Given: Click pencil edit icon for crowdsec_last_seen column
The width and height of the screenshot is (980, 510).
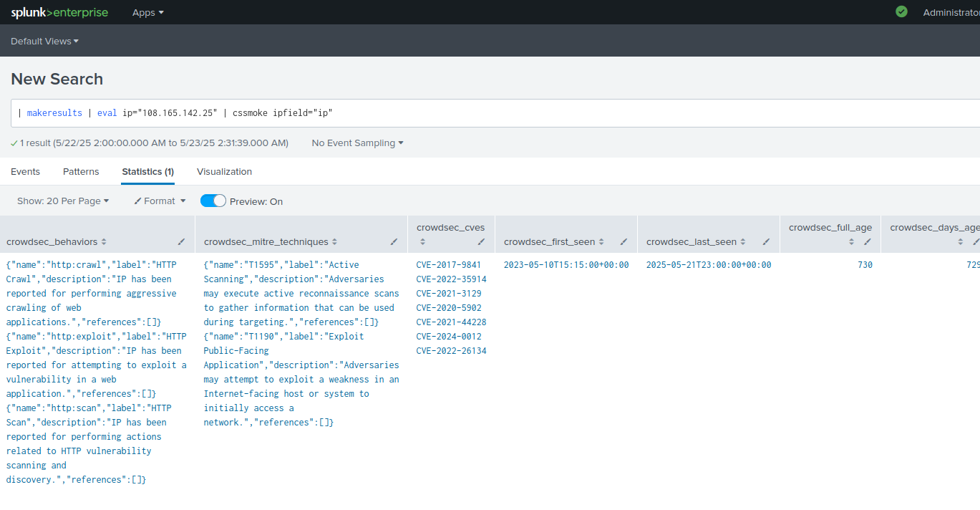Looking at the screenshot, I should 766,242.
